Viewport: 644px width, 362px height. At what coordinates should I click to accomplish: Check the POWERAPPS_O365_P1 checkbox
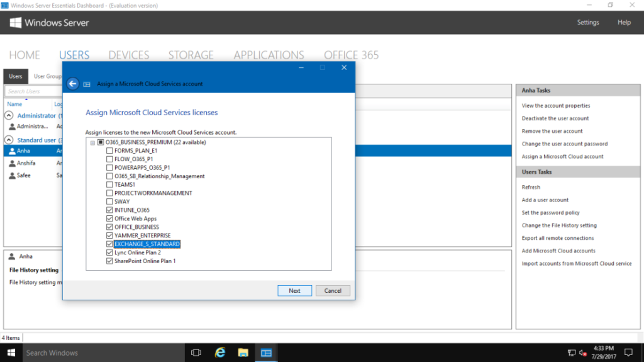tap(109, 168)
